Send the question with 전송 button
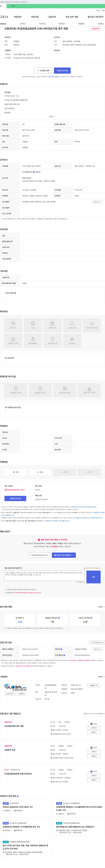 [x=94, y=577]
